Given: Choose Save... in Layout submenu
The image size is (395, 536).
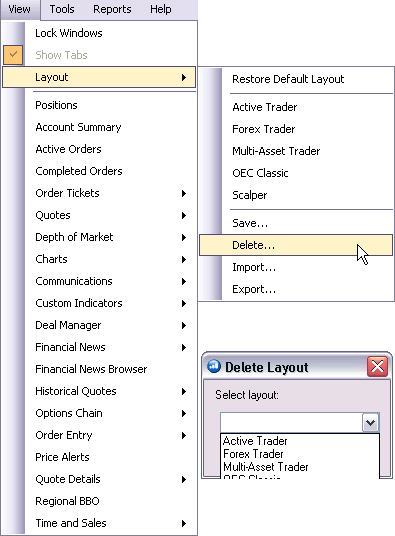Looking at the screenshot, I should [296, 223].
